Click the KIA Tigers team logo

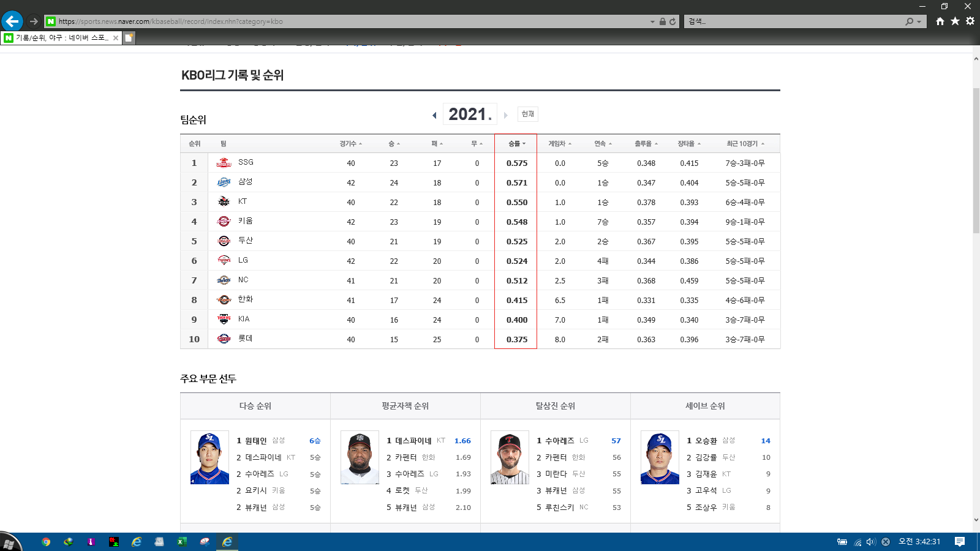(224, 320)
